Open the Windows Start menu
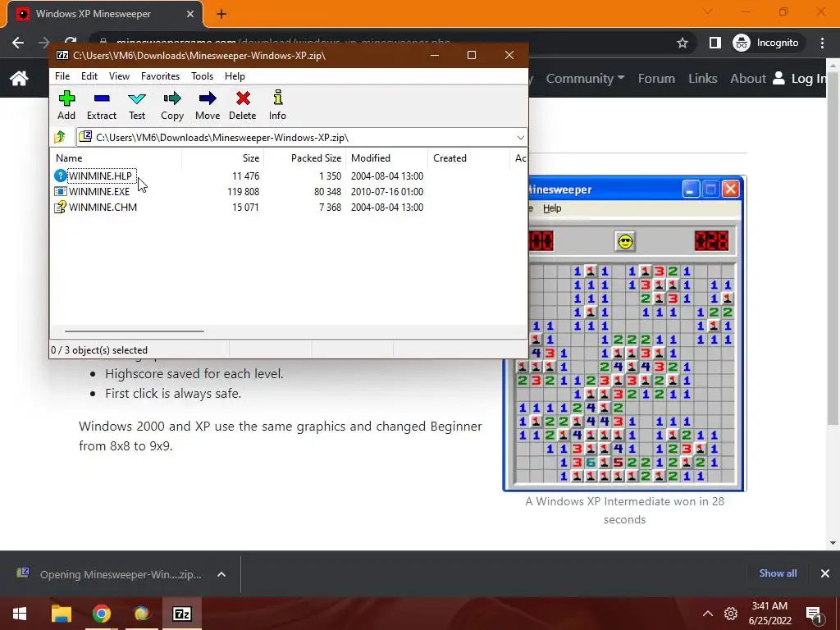The height and width of the screenshot is (630, 840). 20,614
